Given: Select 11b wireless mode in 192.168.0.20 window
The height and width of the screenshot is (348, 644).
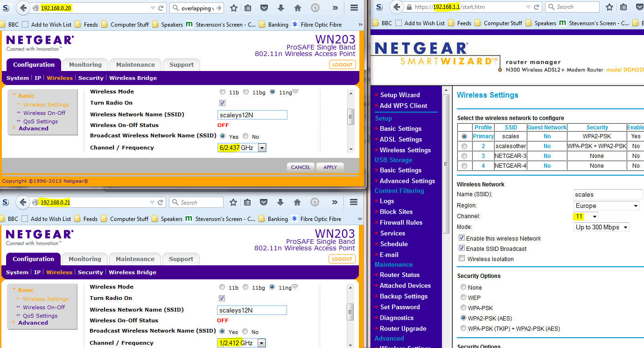Looking at the screenshot, I should pos(223,92).
